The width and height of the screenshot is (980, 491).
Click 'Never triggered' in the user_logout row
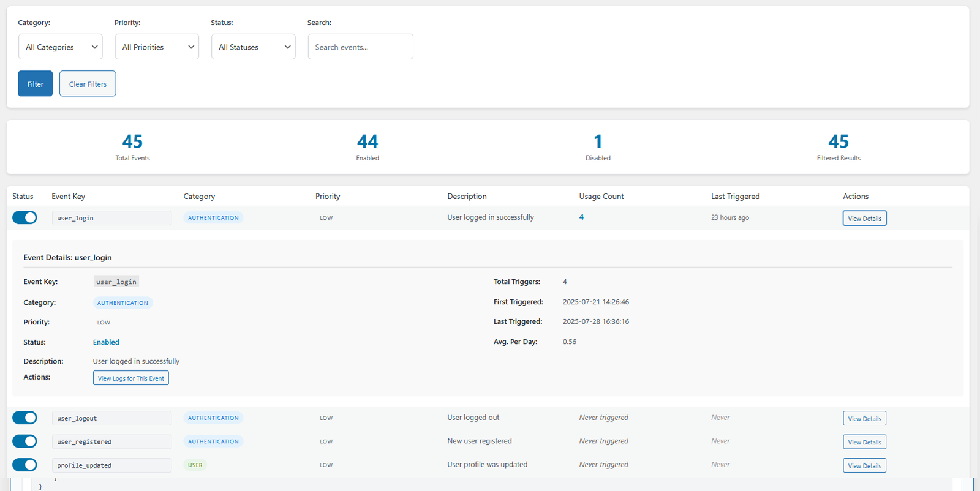point(604,418)
